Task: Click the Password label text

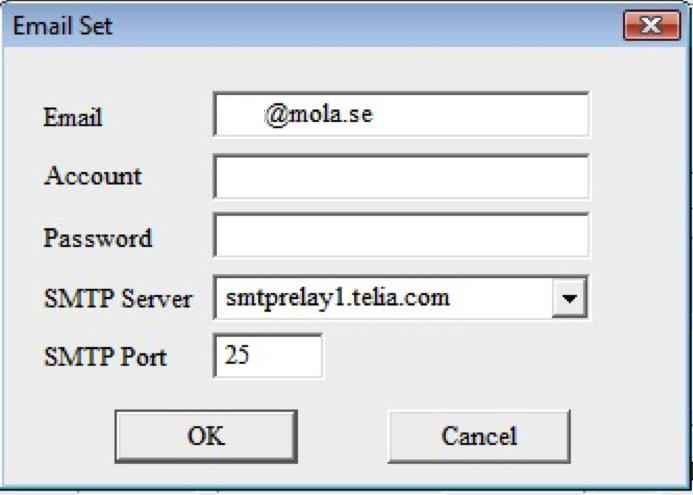Action: coord(98,238)
